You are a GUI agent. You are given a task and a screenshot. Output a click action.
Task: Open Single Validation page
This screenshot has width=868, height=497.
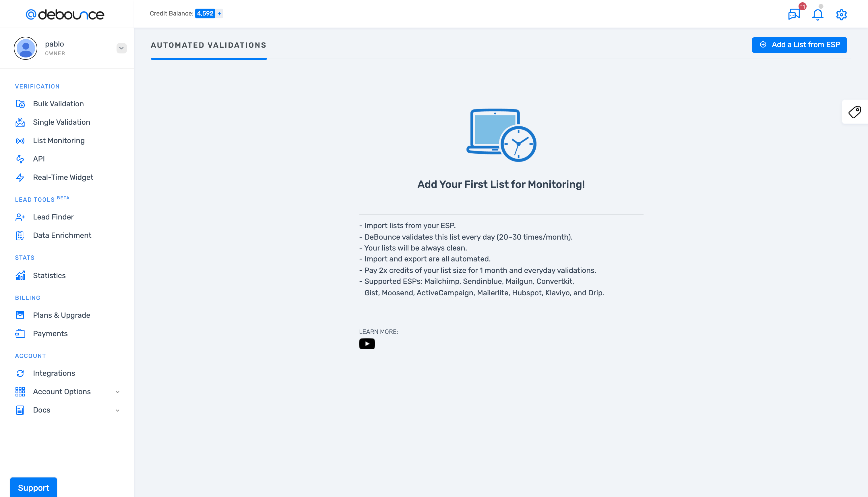tap(61, 122)
